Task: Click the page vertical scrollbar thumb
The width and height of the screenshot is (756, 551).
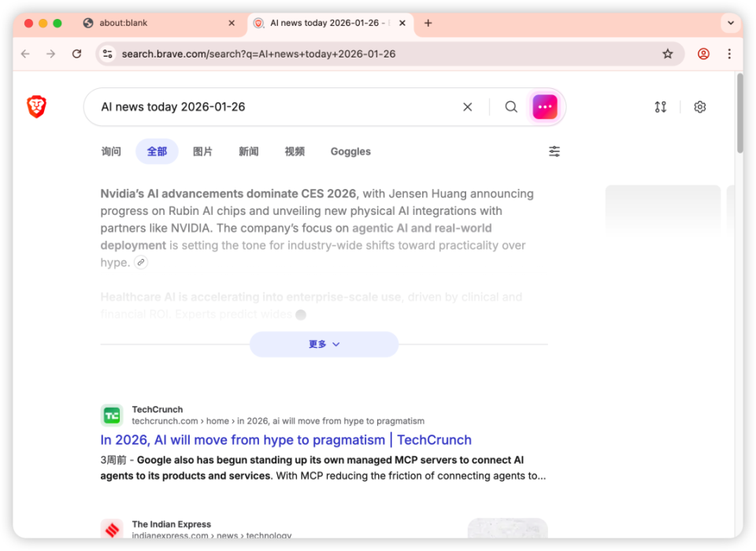Action: (x=739, y=113)
